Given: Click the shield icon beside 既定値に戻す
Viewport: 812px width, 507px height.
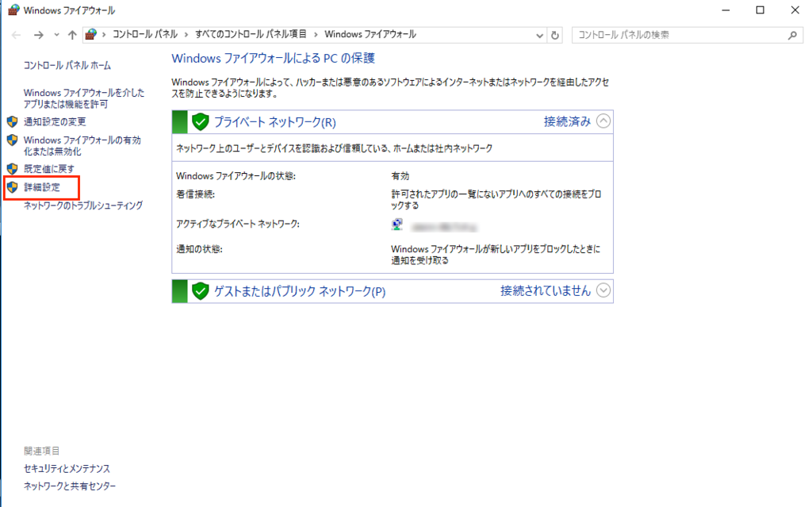Looking at the screenshot, I should tap(13, 168).
